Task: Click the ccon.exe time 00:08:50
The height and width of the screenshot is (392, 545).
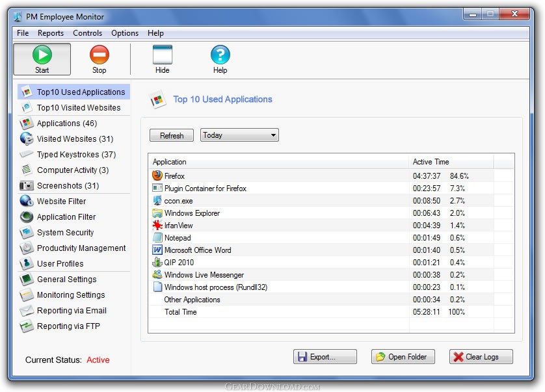Action: [x=427, y=200]
